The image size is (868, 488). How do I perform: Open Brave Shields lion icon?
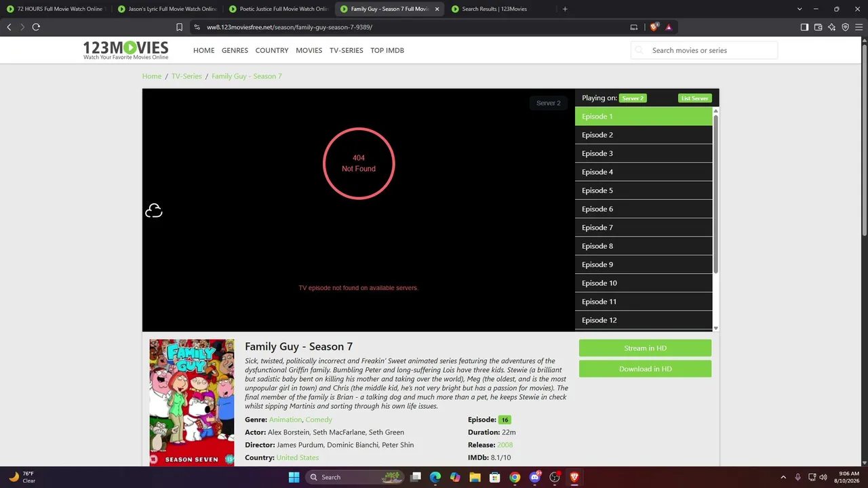tap(654, 27)
